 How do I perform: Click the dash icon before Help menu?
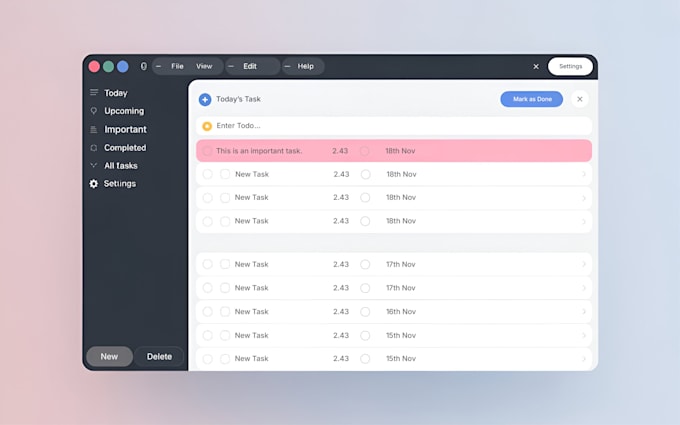[287, 66]
